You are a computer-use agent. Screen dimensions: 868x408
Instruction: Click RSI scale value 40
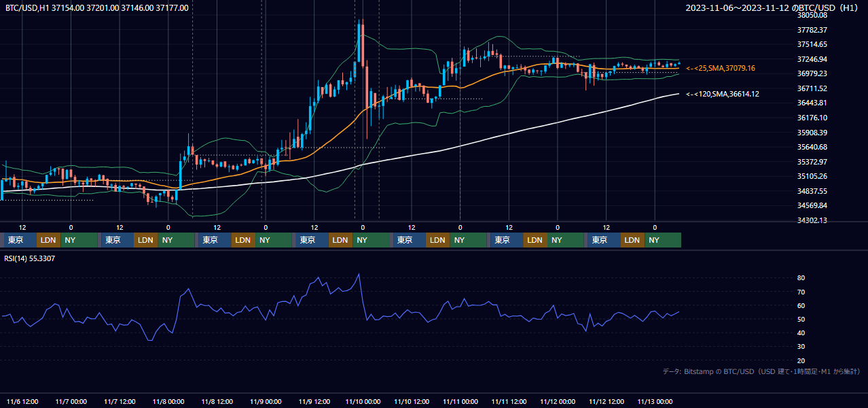coord(801,333)
